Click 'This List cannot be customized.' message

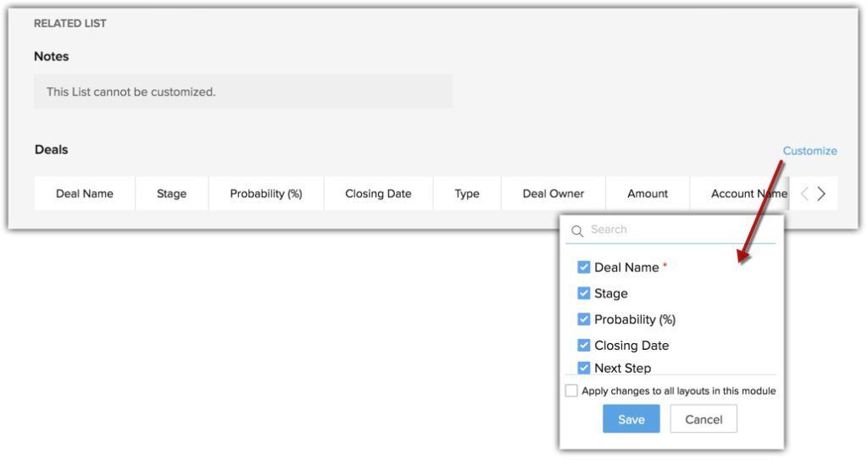(x=131, y=91)
